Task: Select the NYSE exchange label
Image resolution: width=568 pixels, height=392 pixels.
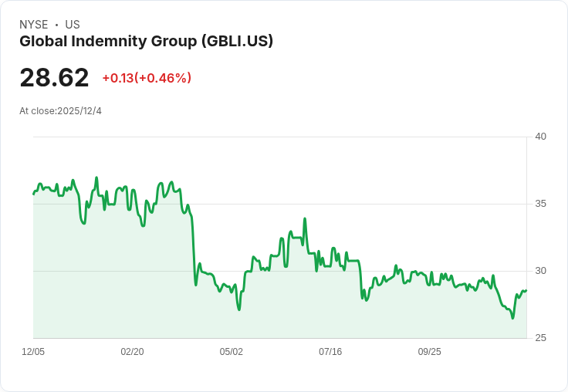Action: [34, 25]
